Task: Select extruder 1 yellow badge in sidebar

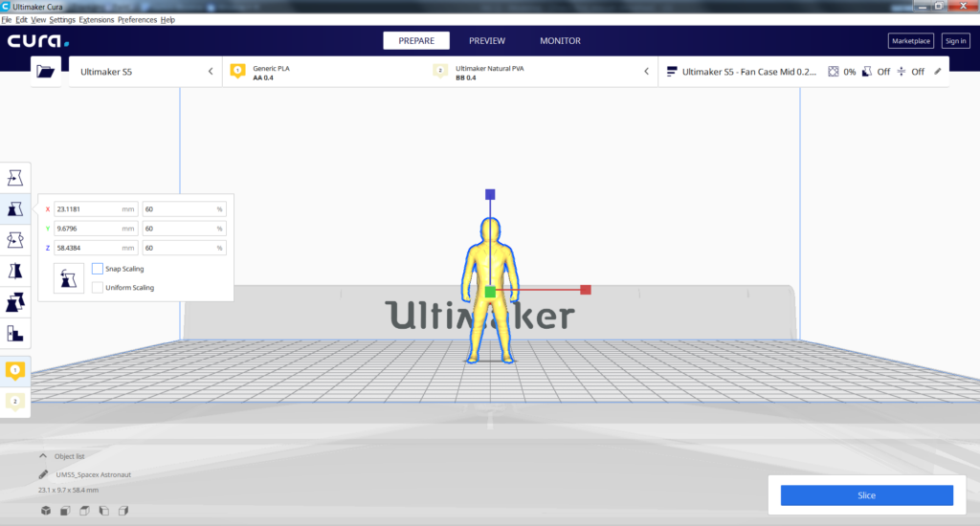Action: pos(15,370)
